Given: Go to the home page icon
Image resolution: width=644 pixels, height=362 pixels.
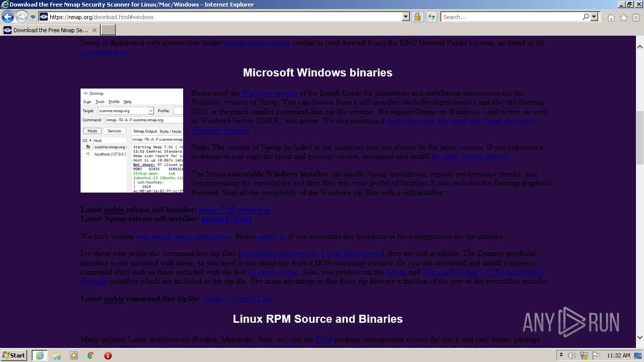Looking at the screenshot, I should click(611, 18).
